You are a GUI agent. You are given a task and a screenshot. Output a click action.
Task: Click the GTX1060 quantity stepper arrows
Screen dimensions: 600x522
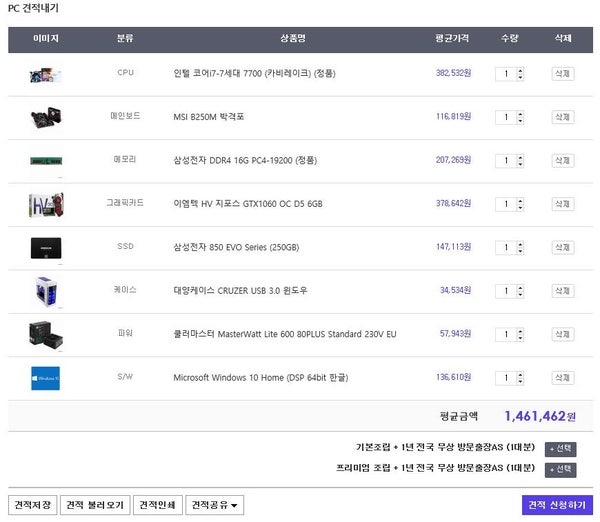click(x=520, y=204)
